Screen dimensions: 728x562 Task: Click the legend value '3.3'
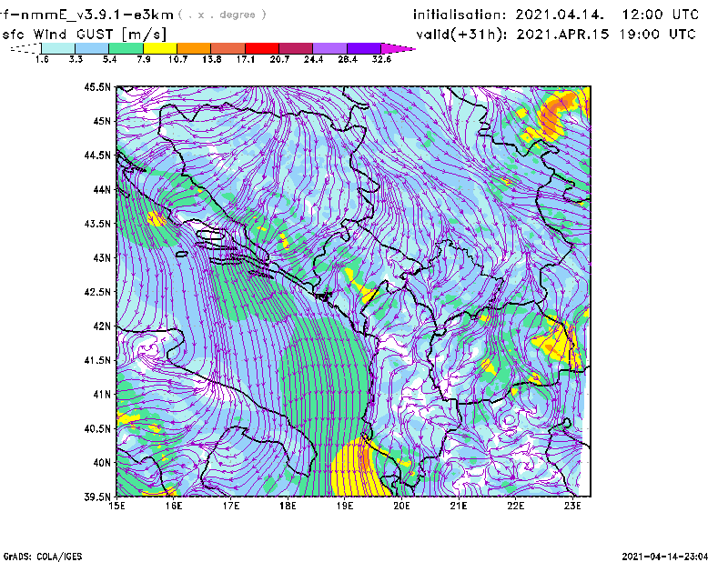[76, 59]
